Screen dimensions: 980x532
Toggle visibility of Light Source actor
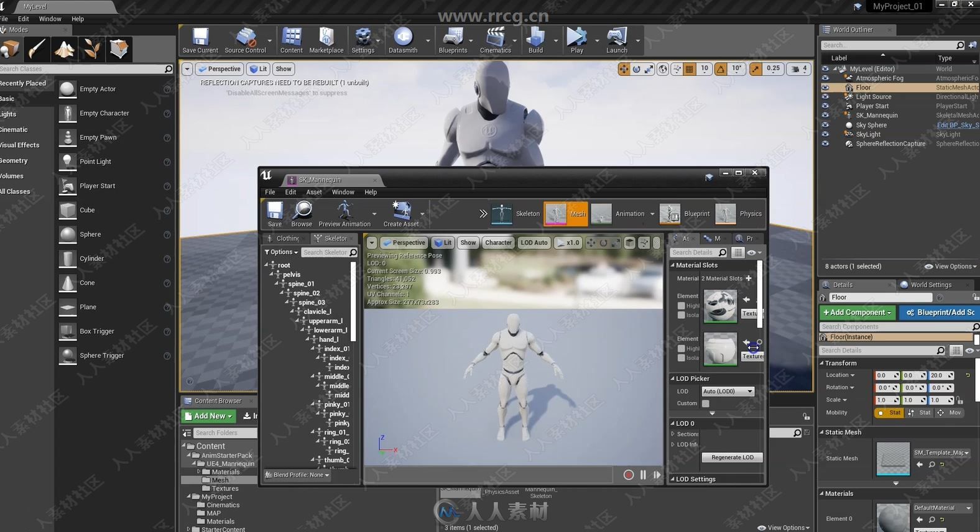coord(825,97)
